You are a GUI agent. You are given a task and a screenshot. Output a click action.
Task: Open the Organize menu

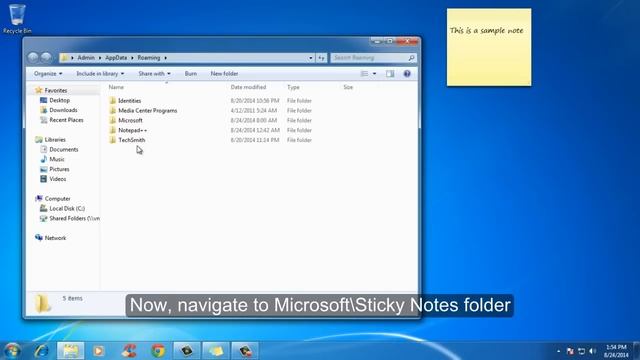pyautogui.click(x=48, y=74)
